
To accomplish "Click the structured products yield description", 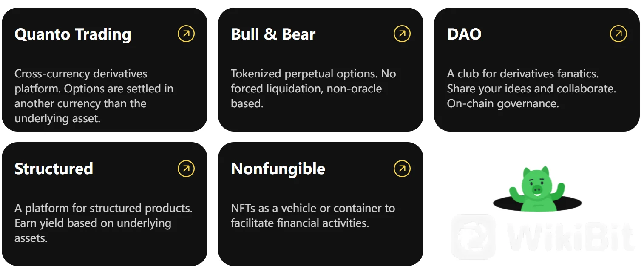I will tap(103, 223).
